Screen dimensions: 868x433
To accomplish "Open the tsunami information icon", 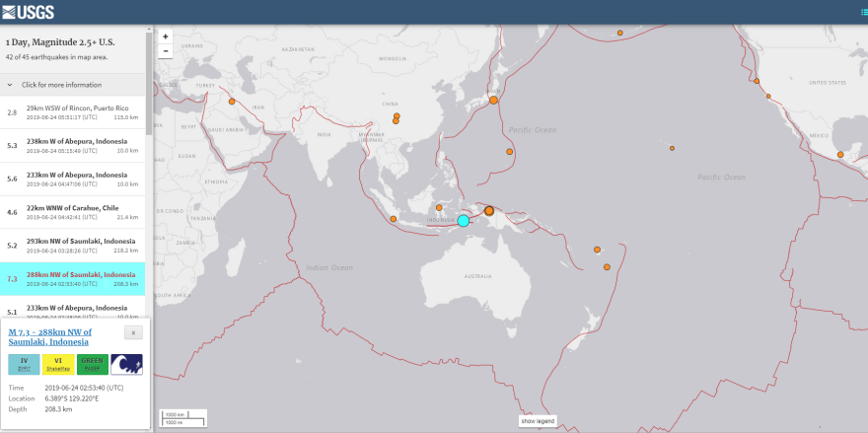I will click(x=126, y=365).
